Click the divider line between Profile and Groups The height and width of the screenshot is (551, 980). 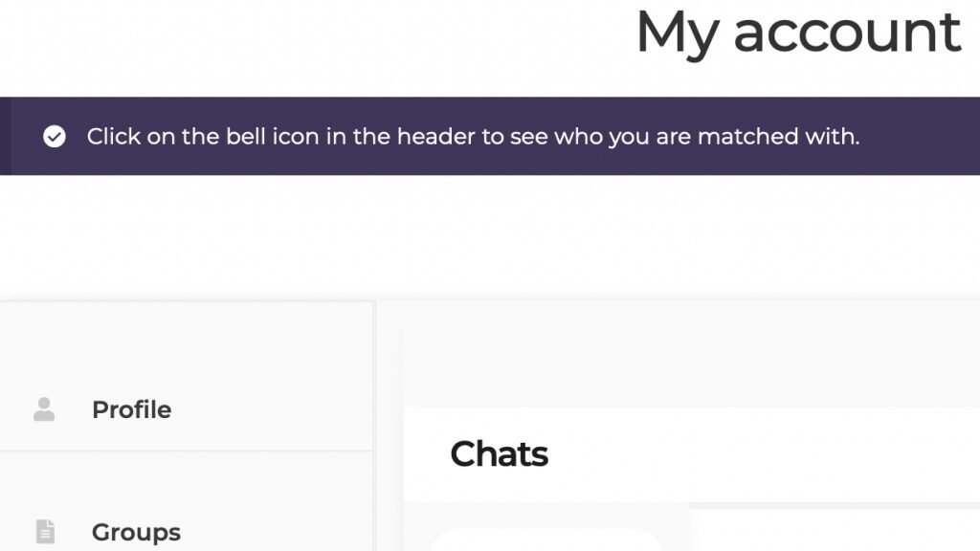pos(187,451)
